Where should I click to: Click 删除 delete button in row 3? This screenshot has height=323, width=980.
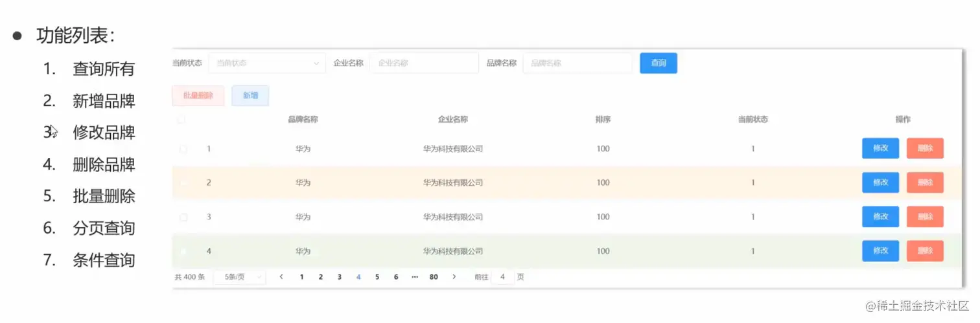[925, 216]
